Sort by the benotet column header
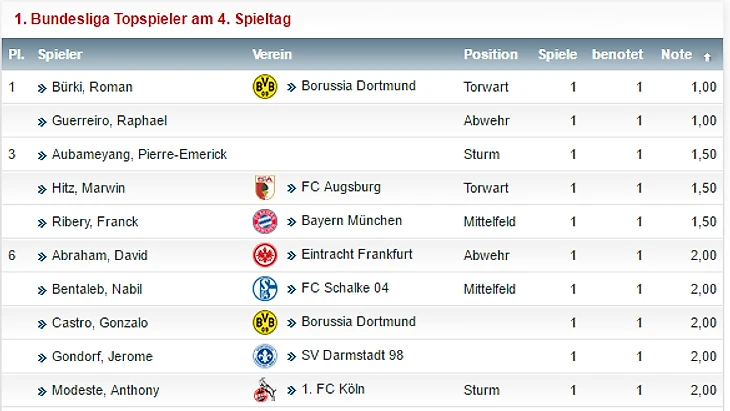730x411 pixels. click(617, 55)
